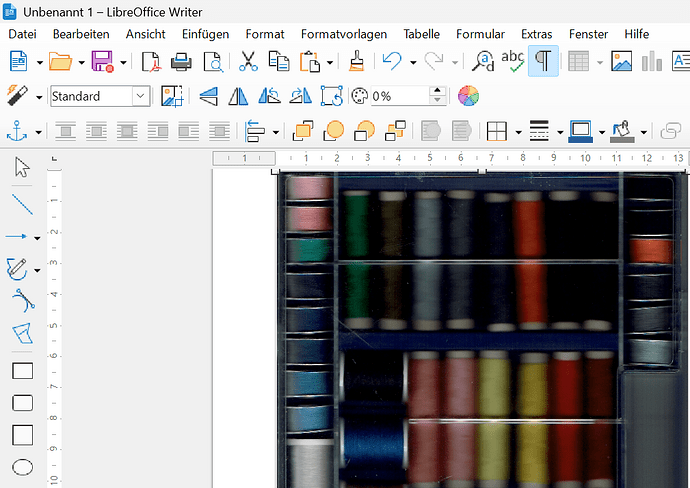This screenshot has width=690, height=488.
Task: Copy selection icon
Action: pyautogui.click(x=279, y=61)
